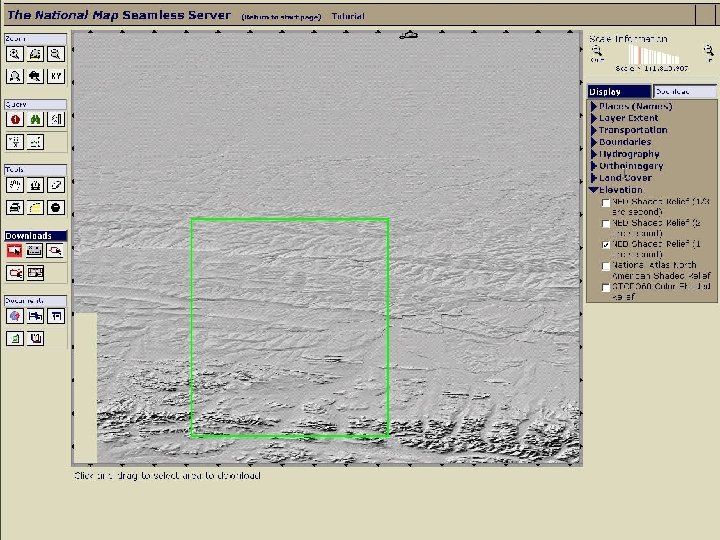Click the Tools icon between the hand and pencil

(x=35, y=185)
